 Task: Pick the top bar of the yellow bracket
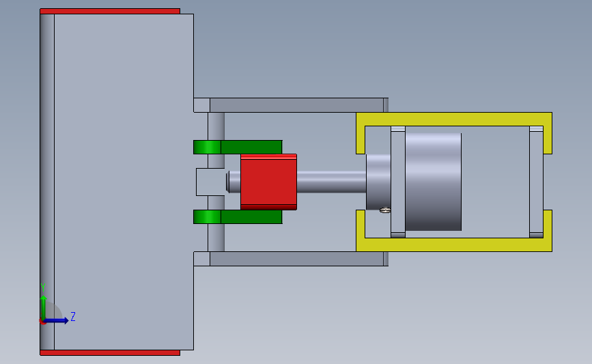pos(454,119)
